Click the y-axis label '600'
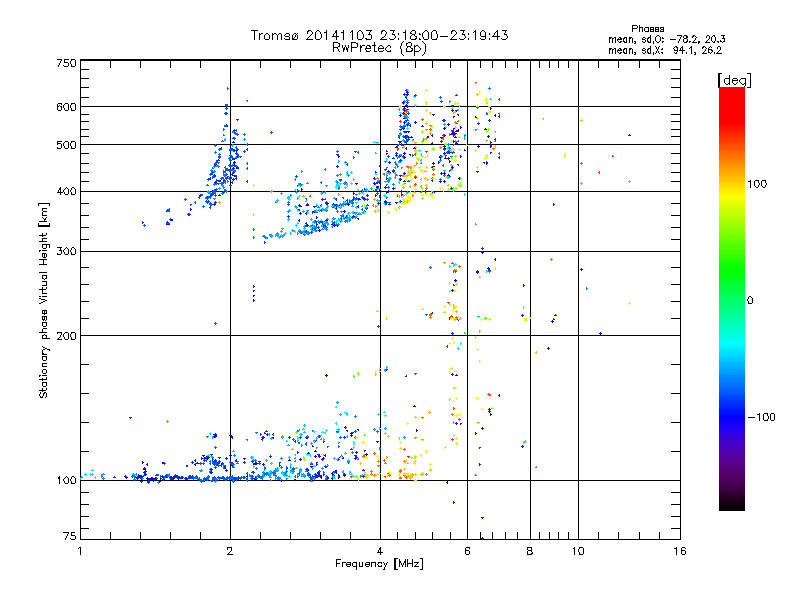This screenshot has width=800, height=600. click(66, 107)
